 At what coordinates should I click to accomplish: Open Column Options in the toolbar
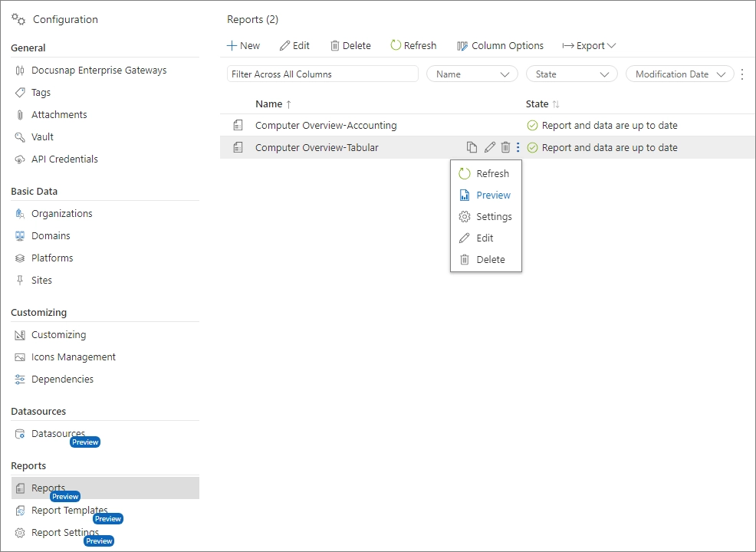(500, 46)
